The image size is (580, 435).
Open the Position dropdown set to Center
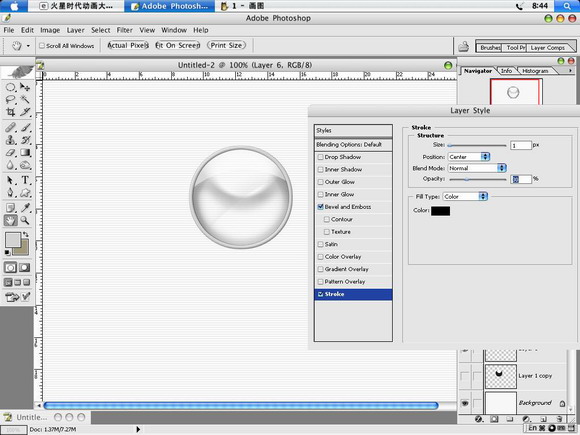pyautogui.click(x=469, y=157)
